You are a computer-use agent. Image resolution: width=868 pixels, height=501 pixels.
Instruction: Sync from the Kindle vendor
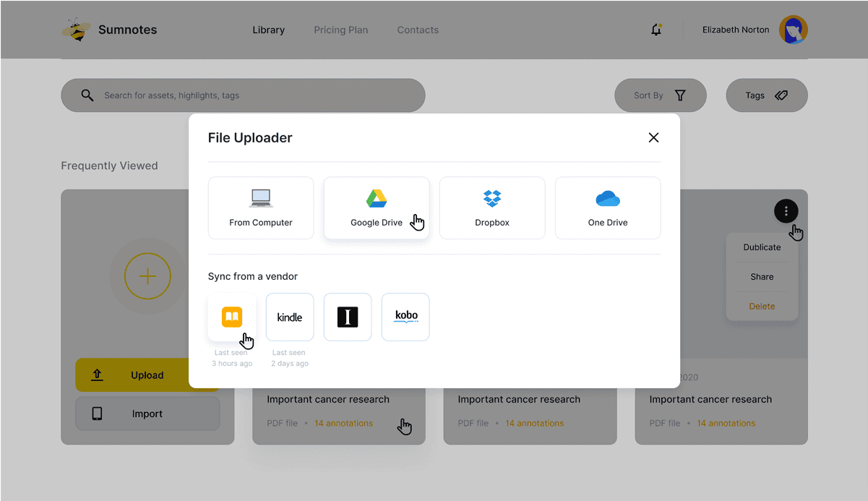(x=290, y=317)
